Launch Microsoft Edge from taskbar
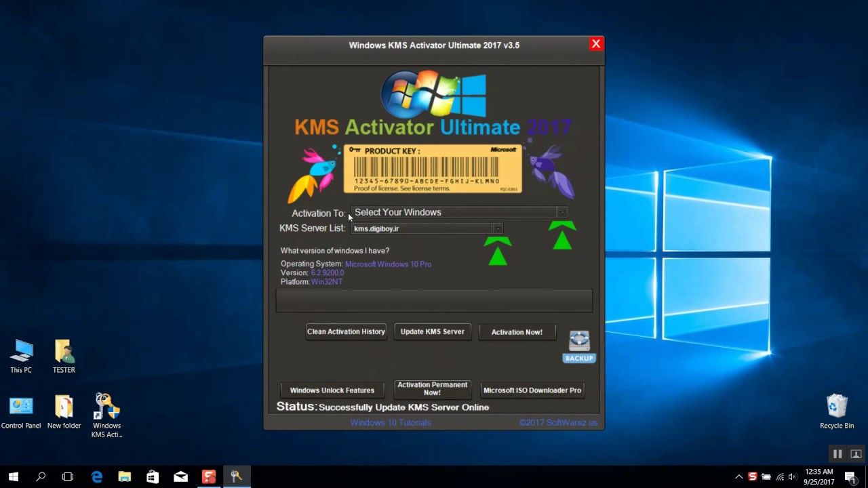 pyautogui.click(x=97, y=476)
